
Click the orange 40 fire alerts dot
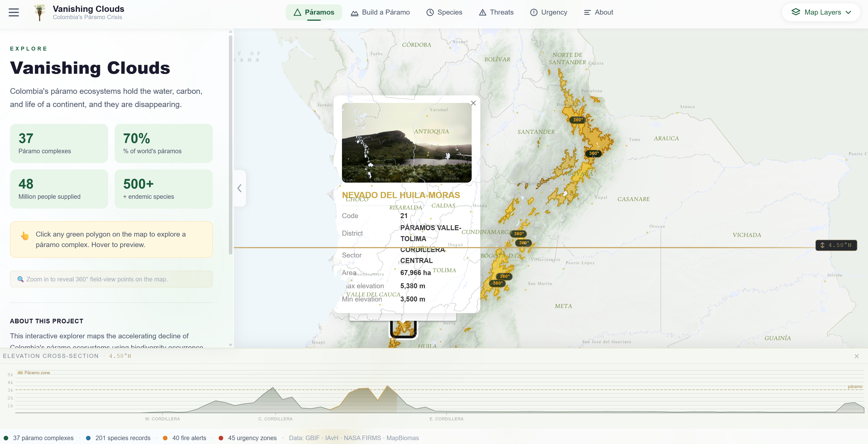pyautogui.click(x=165, y=438)
